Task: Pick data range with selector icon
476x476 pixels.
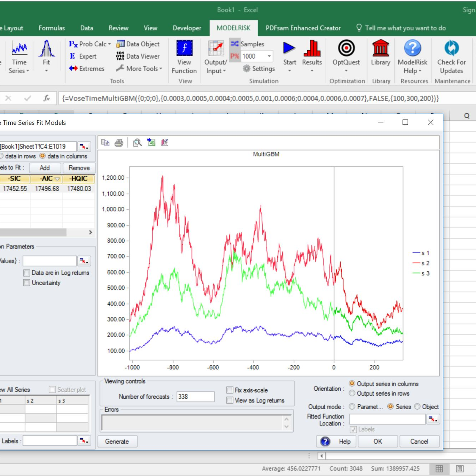Action: pyautogui.click(x=84, y=146)
